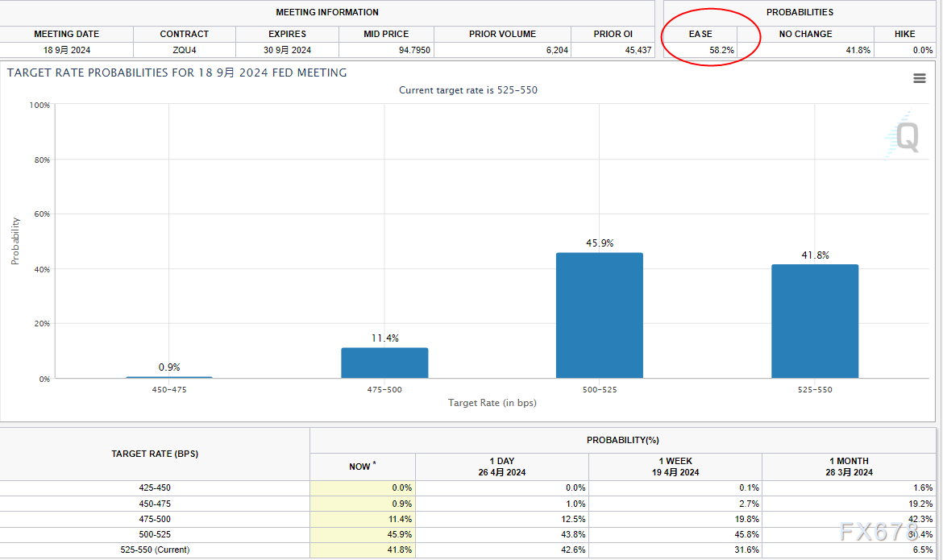The image size is (943, 560).
Task: Select the 1 WEEK column header
Action: (675, 467)
